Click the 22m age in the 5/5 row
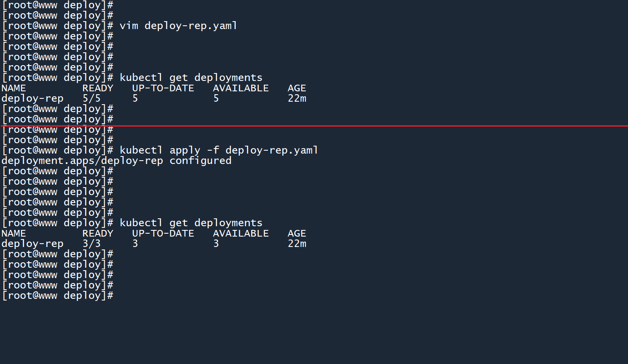 (297, 98)
